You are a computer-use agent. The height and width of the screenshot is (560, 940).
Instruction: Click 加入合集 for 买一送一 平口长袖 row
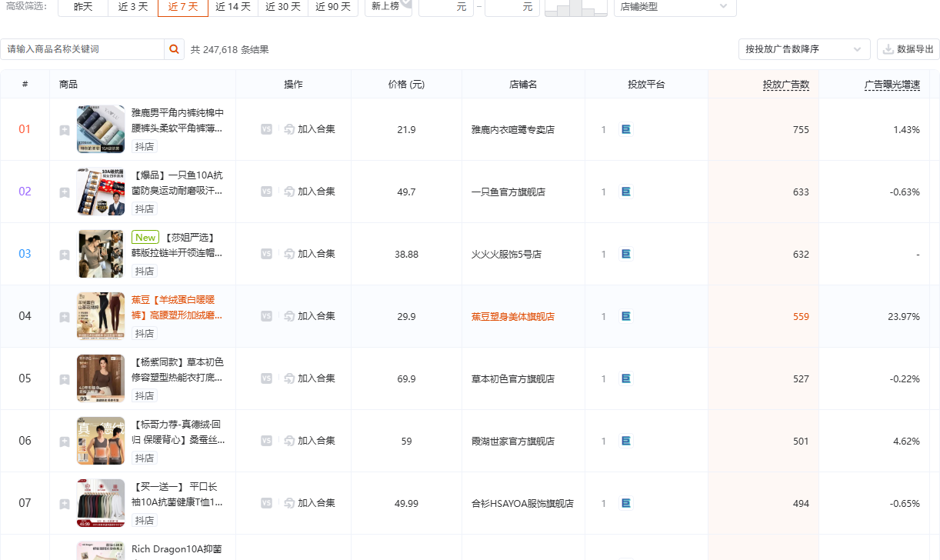point(309,503)
